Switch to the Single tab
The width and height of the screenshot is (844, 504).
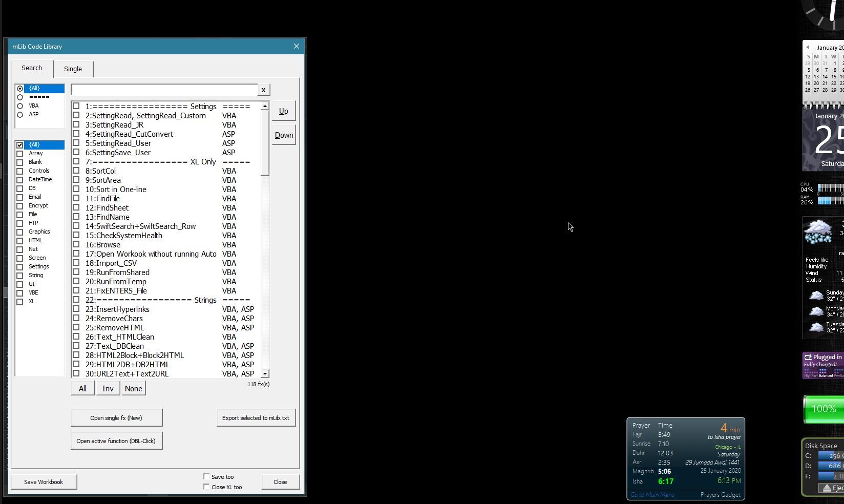(73, 69)
